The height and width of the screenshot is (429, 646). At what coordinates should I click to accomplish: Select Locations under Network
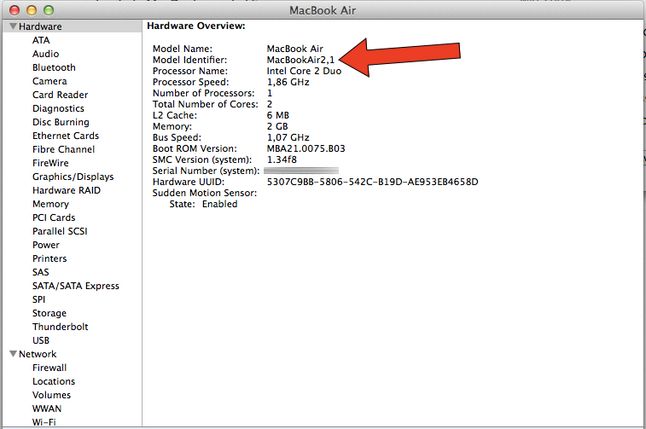54,381
